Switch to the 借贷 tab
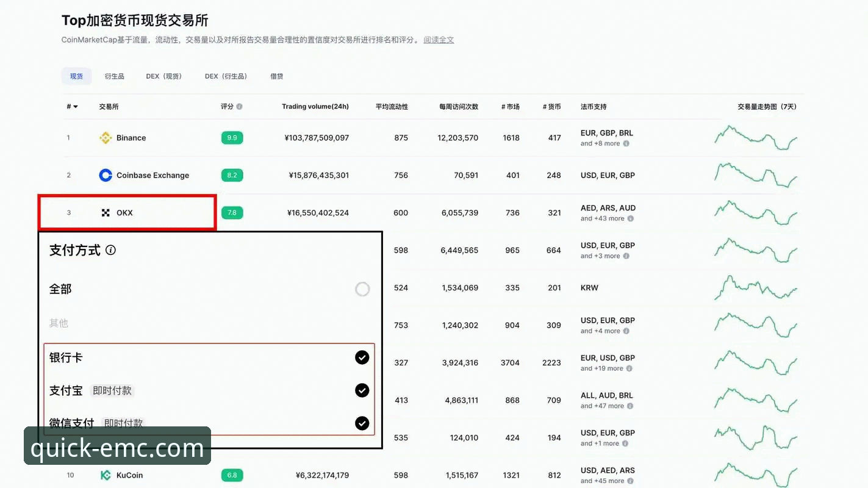 277,76
